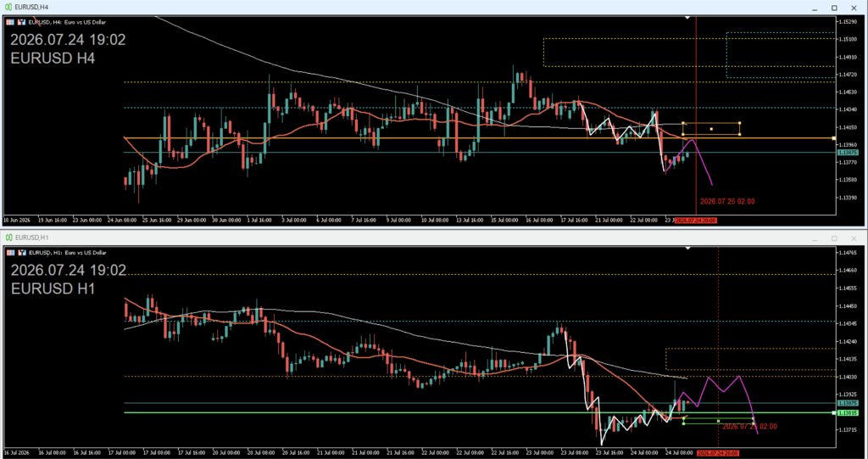The height and width of the screenshot is (459, 868).
Task: Click the '2026.07.24 19:02' label in H4 chart
Action: point(68,40)
